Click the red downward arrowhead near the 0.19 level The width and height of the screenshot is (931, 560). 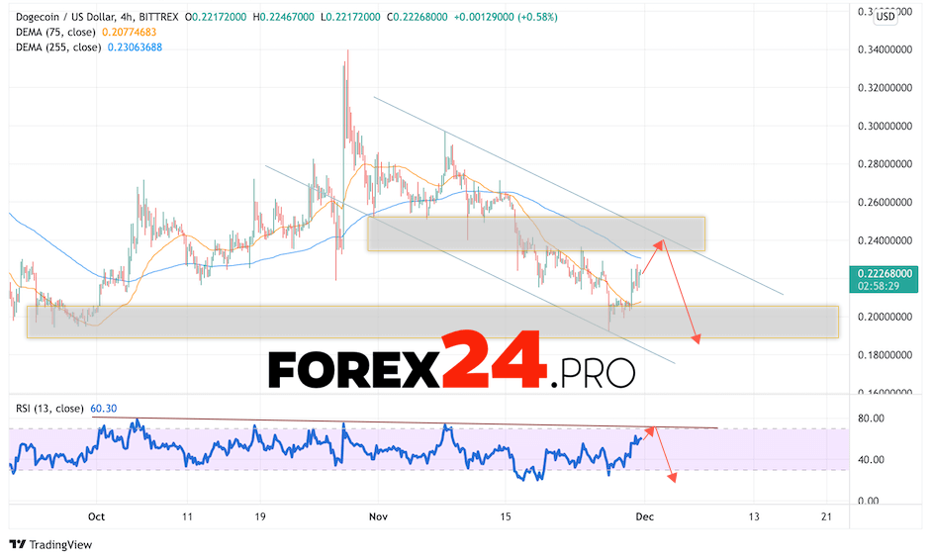pyautogui.click(x=698, y=339)
